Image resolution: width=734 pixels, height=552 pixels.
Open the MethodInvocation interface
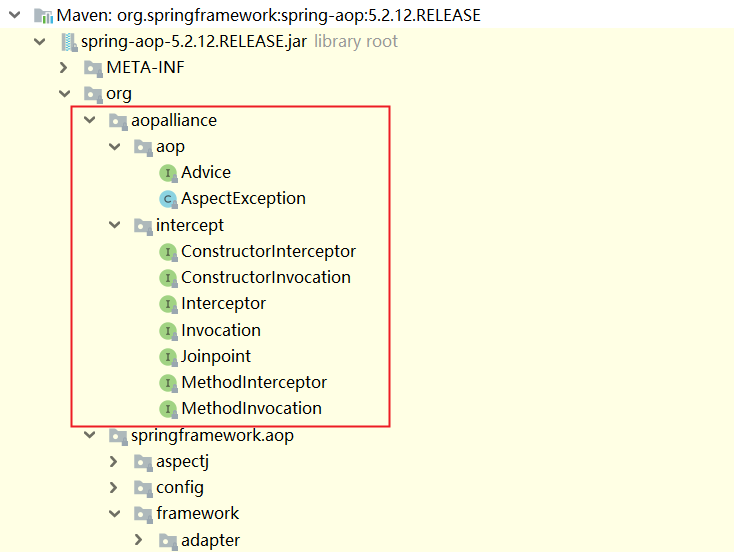(x=251, y=409)
